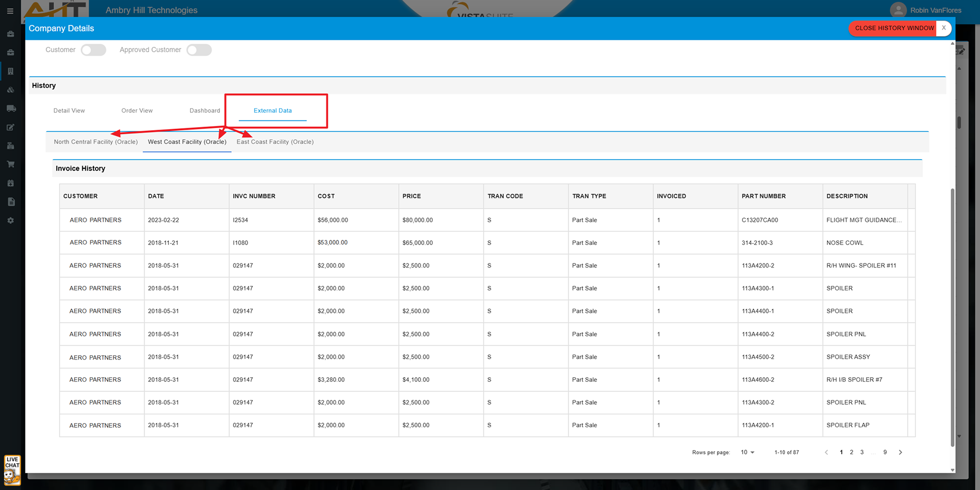Click the COST column header
980x490 pixels.
point(326,196)
